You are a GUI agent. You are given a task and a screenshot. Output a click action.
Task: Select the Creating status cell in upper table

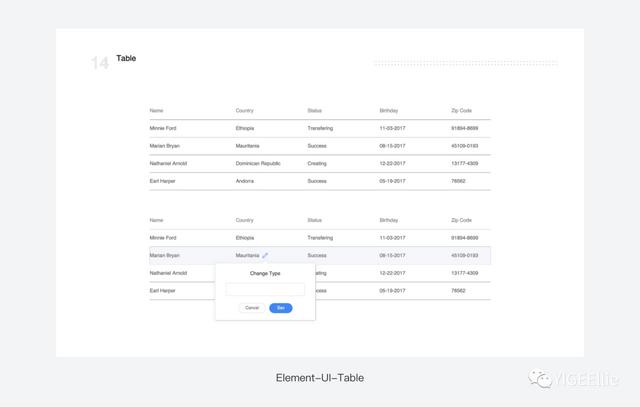pyautogui.click(x=317, y=163)
